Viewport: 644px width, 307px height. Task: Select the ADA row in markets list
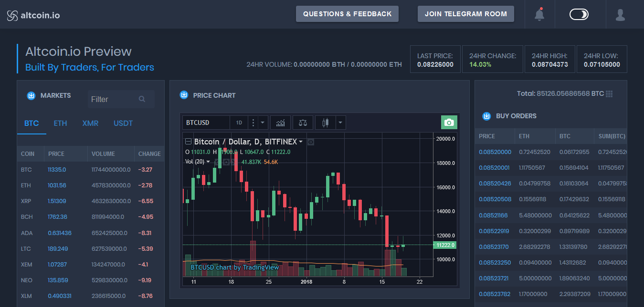point(91,233)
